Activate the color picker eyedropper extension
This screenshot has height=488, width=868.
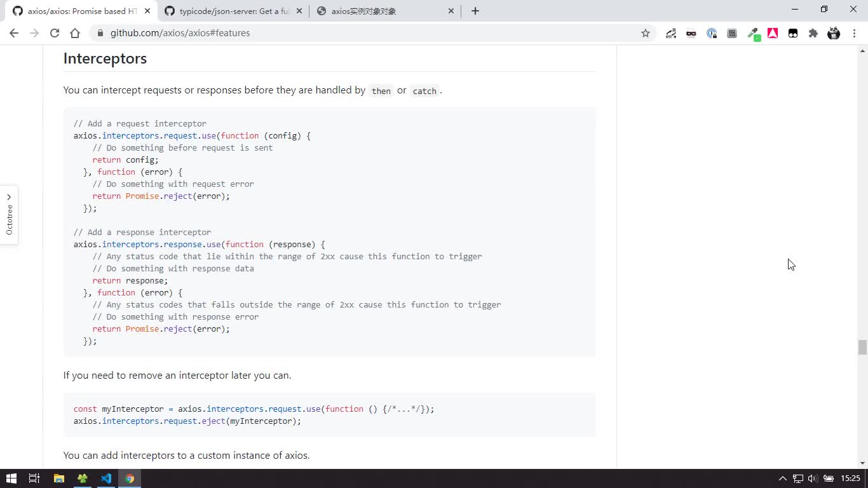click(753, 34)
